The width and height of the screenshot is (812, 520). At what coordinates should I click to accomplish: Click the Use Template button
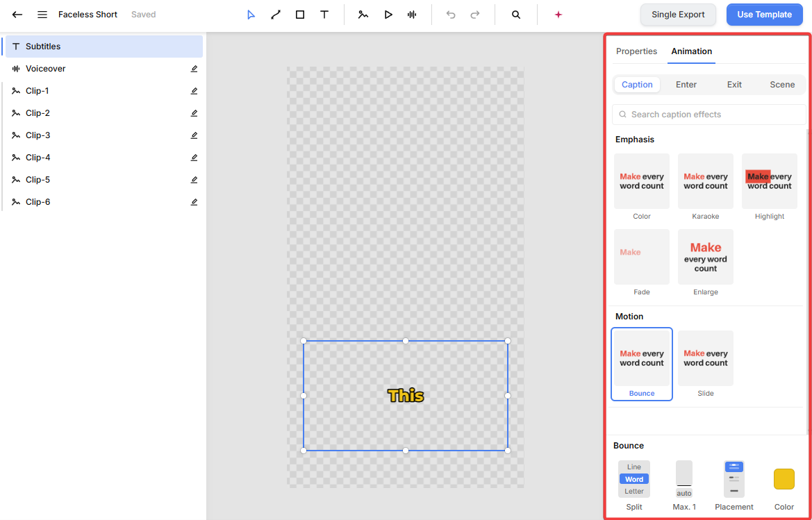click(764, 15)
